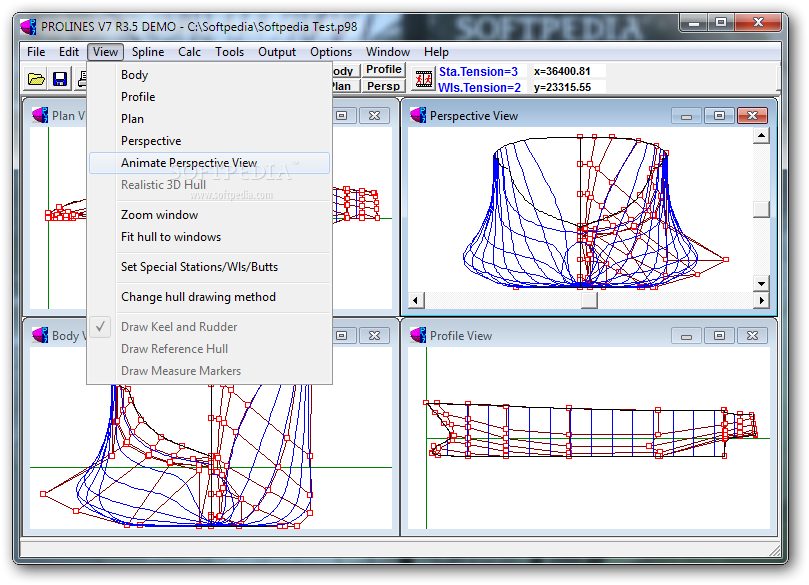Image resolution: width=809 pixels, height=585 pixels.
Task: Click the Perspective View horizontal scrollbar thumb
Action: pyautogui.click(x=589, y=300)
